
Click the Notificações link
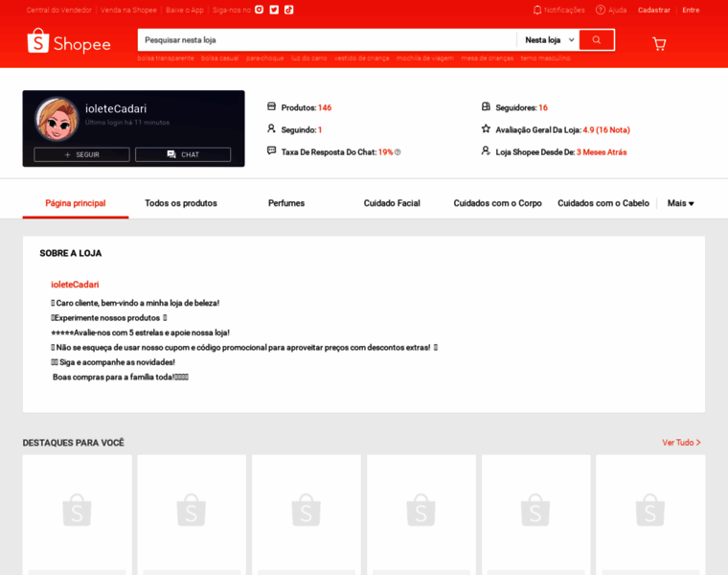tap(564, 11)
